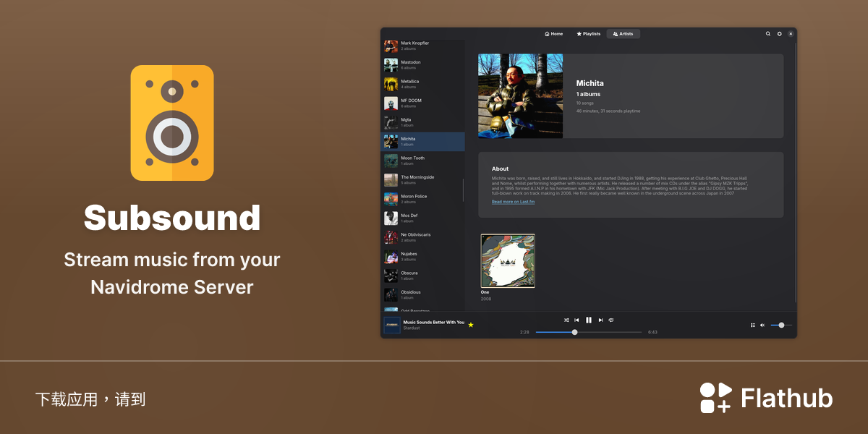Open the play queue list icon
Viewport: 868px width, 434px height.
pyautogui.click(x=752, y=325)
